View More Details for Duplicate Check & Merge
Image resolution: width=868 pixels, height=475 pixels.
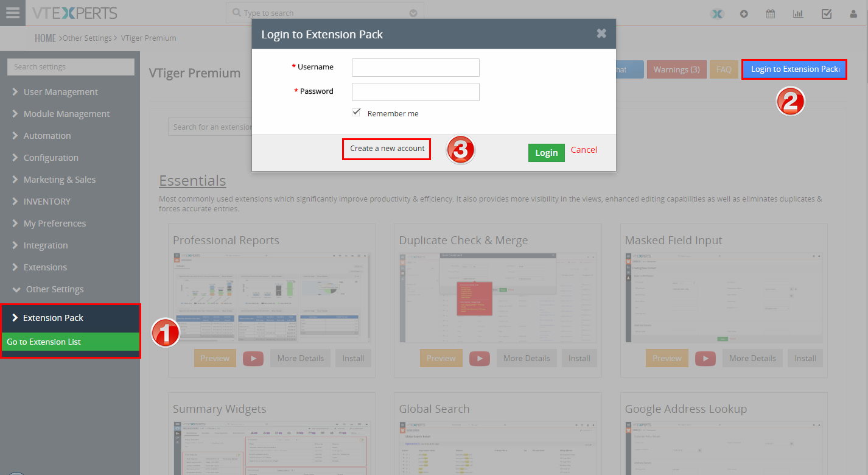(x=527, y=358)
